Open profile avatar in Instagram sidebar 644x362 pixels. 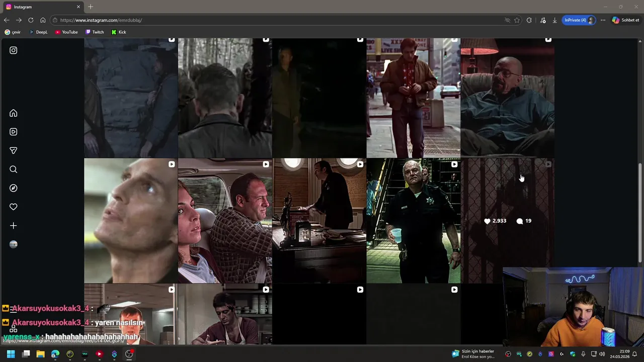(x=14, y=244)
